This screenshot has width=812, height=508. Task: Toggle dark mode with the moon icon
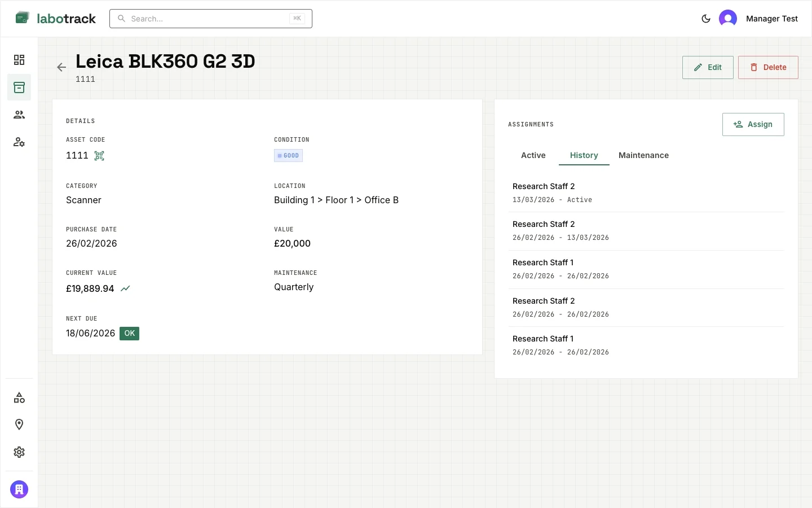pos(706,19)
